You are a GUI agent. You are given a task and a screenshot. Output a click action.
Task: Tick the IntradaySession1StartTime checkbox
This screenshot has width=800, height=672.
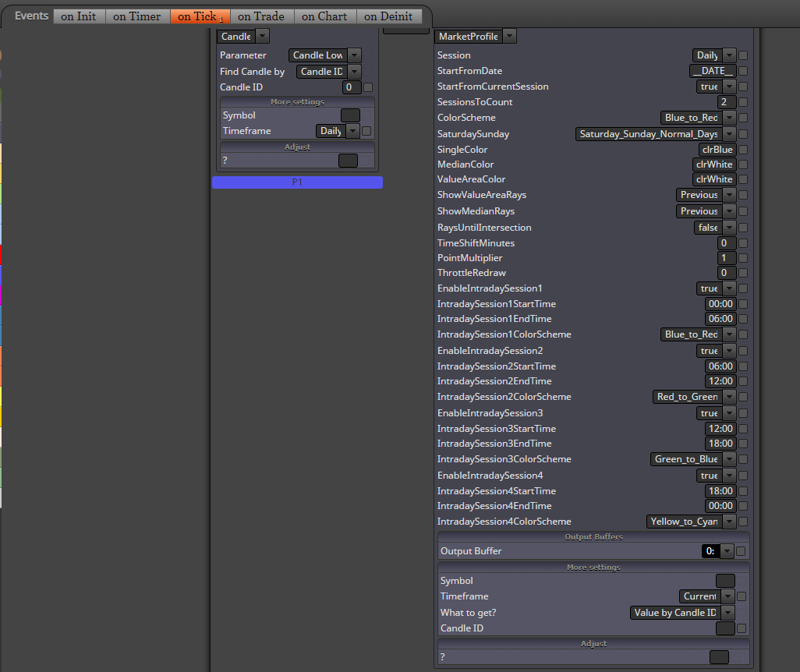pyautogui.click(x=743, y=304)
